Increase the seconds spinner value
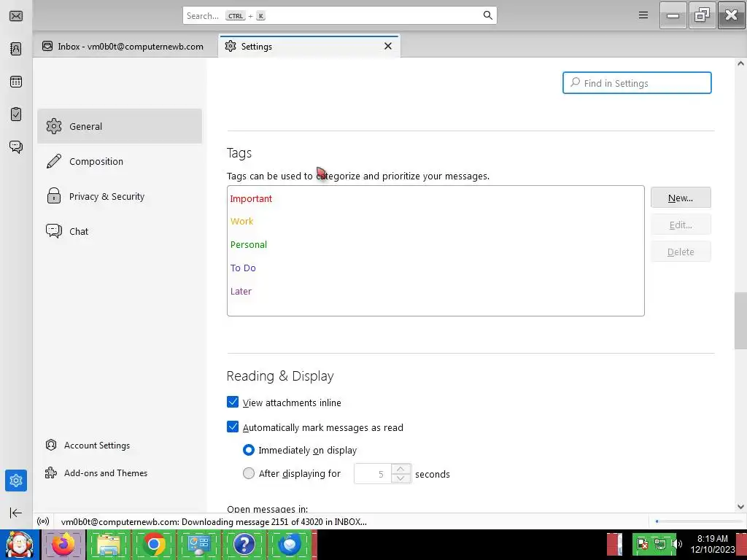 (400, 469)
